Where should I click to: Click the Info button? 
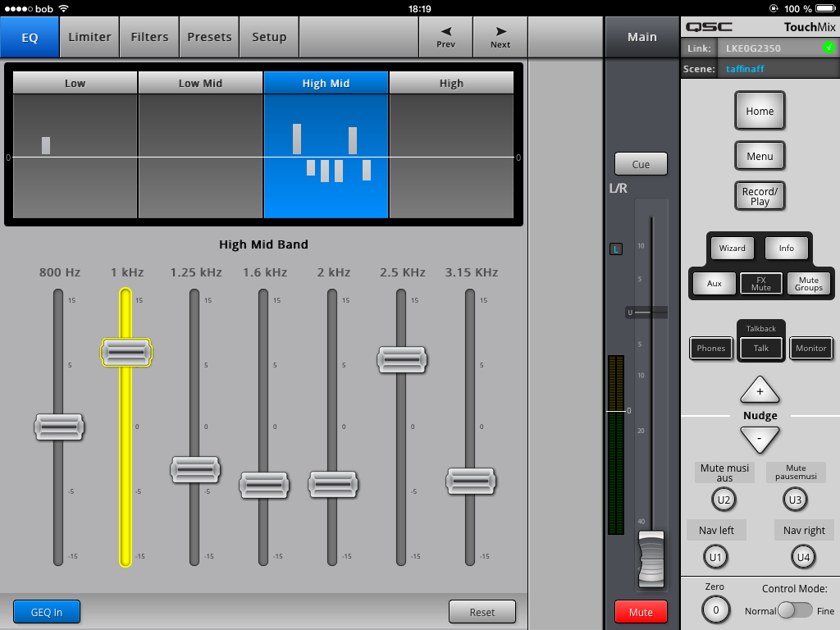pyautogui.click(x=787, y=248)
